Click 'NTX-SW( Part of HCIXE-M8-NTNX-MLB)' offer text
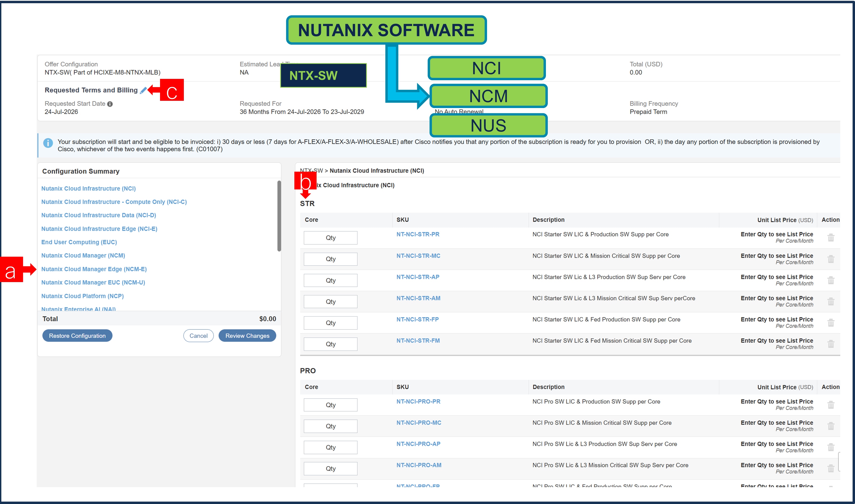855x504 pixels. click(x=102, y=72)
